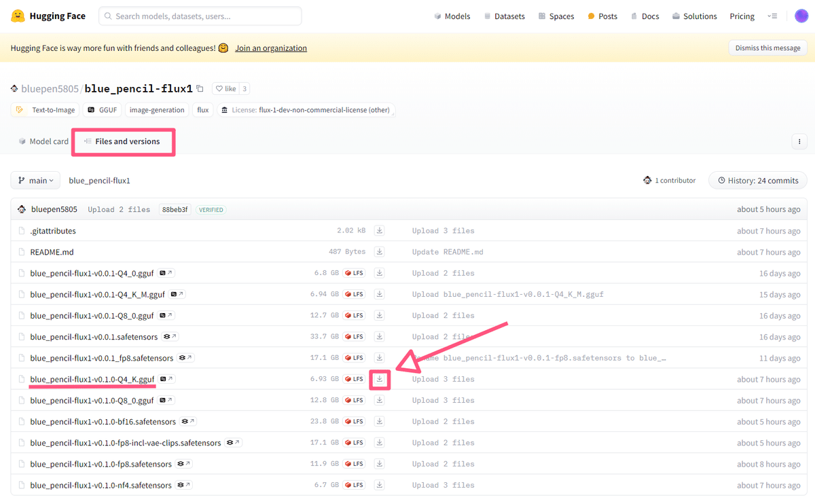Open Docs in navigation
Image resolution: width=815 pixels, height=504 pixels.
pyautogui.click(x=645, y=16)
